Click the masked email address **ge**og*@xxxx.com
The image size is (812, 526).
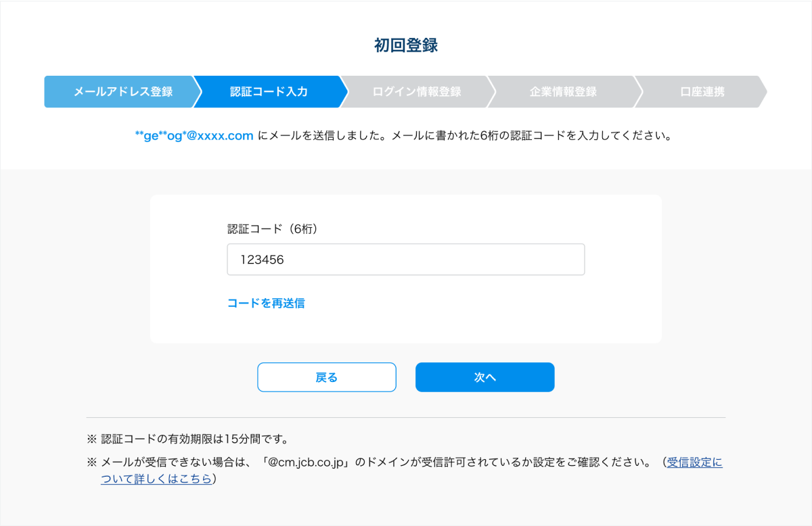[194, 136]
